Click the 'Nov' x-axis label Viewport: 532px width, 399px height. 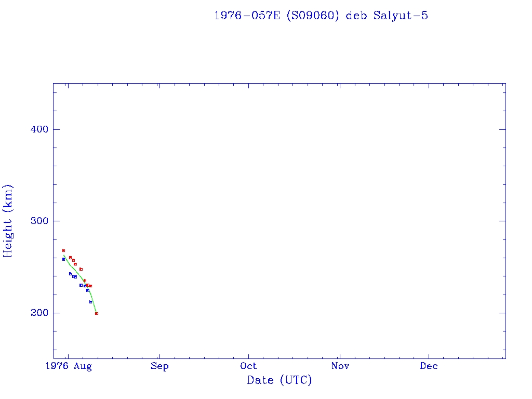coord(340,366)
